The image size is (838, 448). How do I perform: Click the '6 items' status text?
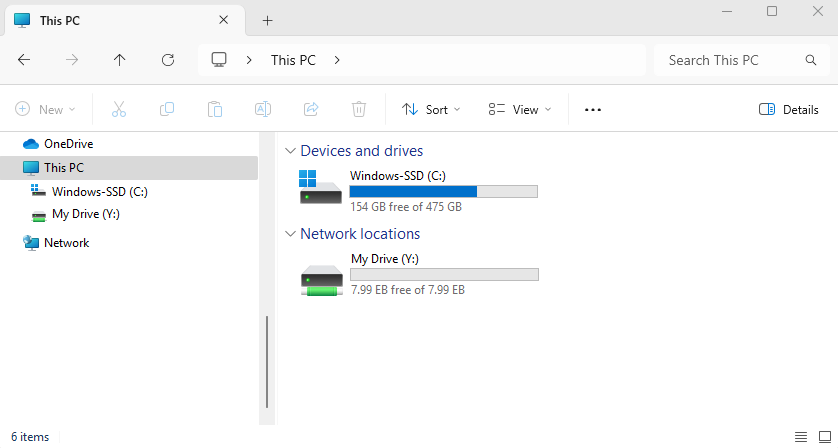pos(30,437)
